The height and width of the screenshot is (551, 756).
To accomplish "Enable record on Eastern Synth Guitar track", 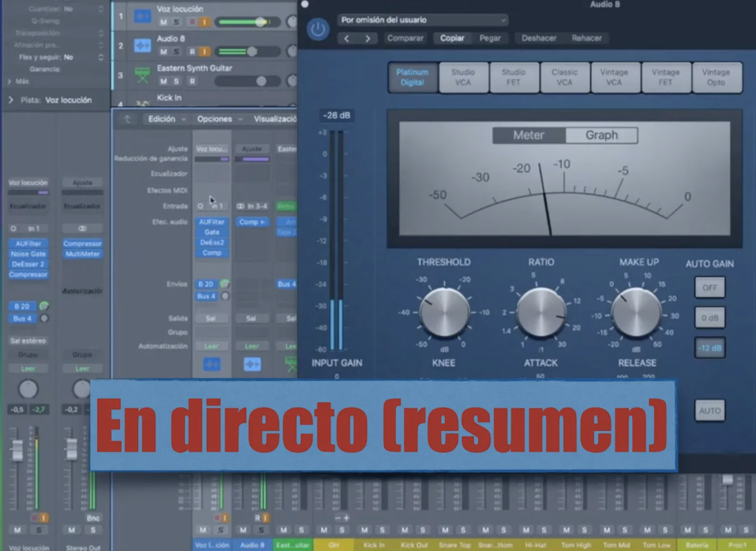I will [192, 81].
